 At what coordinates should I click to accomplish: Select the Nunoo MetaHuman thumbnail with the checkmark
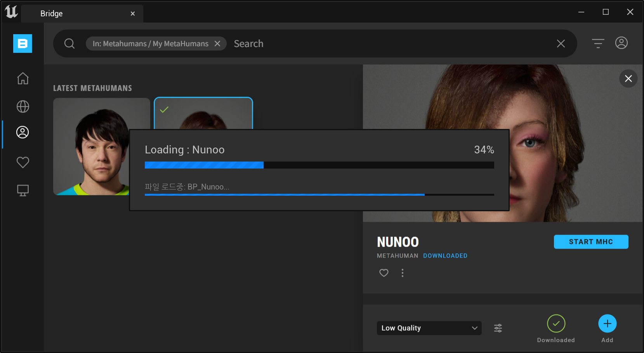coord(203,113)
